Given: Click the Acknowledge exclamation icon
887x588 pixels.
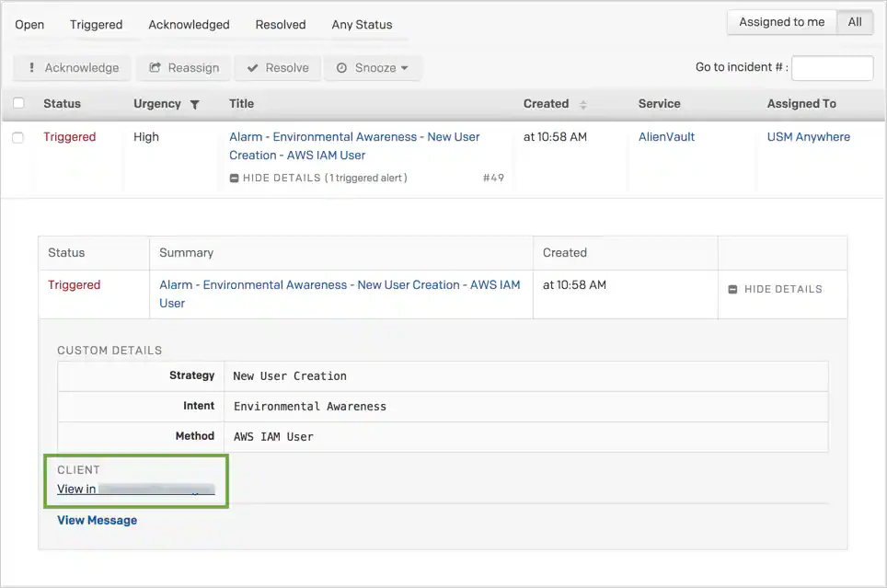Looking at the screenshot, I should (31, 67).
